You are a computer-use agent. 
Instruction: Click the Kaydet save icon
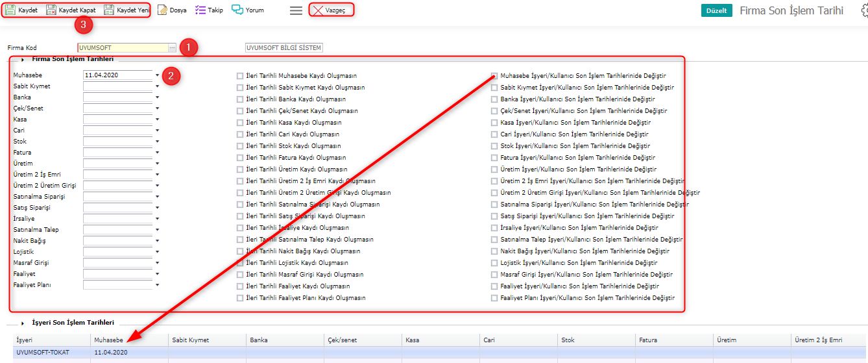(10, 10)
